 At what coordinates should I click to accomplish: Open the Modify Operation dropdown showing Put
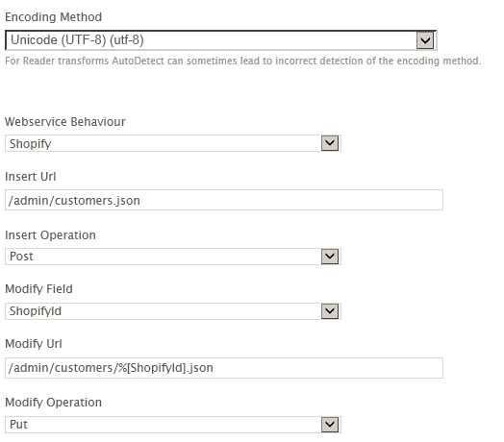tap(172, 425)
